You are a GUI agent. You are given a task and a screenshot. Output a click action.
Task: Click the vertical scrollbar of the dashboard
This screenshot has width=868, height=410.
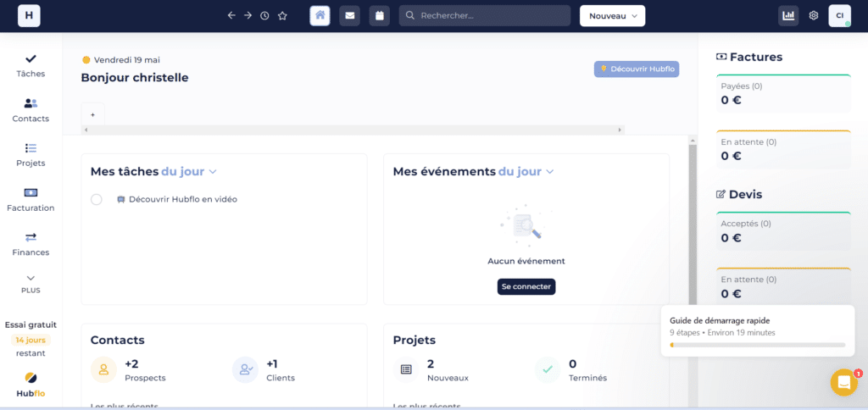pyautogui.click(x=693, y=224)
